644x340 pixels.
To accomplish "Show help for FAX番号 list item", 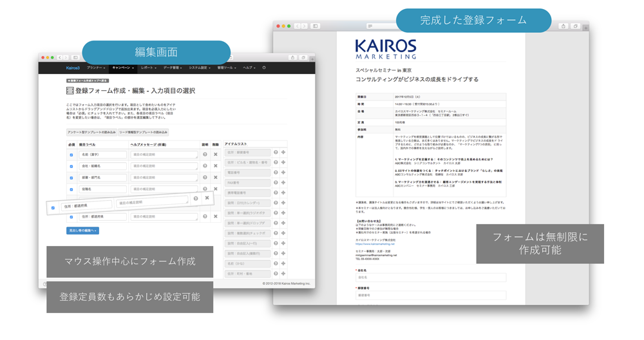I will point(276,183).
